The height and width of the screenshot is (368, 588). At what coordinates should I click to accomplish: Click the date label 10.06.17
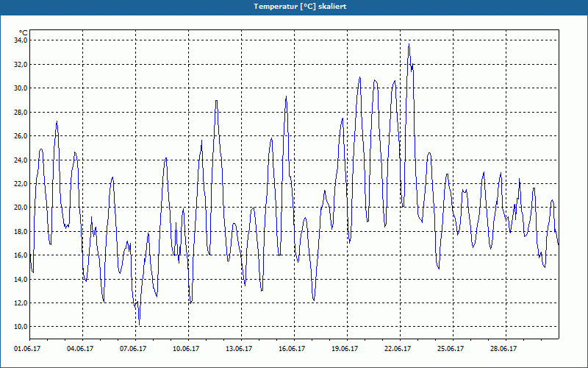point(186,349)
